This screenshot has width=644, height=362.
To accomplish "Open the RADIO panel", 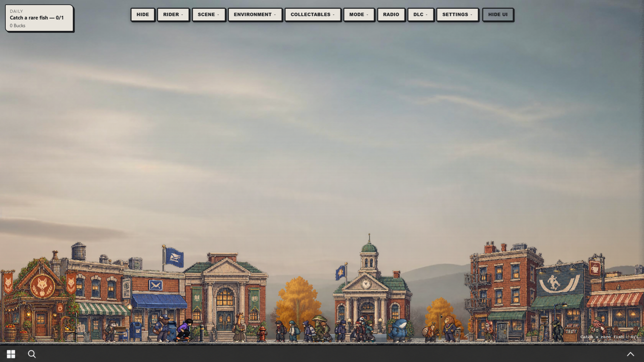I will pos(391,15).
